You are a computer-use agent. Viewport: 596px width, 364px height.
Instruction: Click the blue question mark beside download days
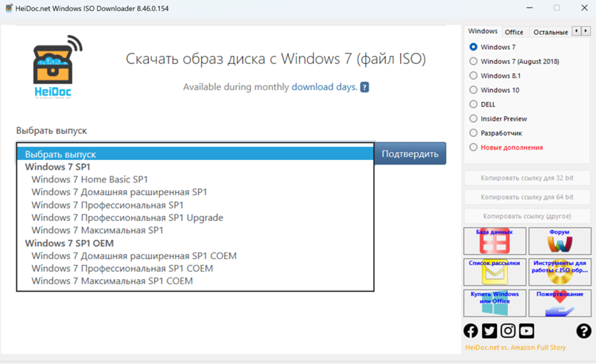point(364,87)
